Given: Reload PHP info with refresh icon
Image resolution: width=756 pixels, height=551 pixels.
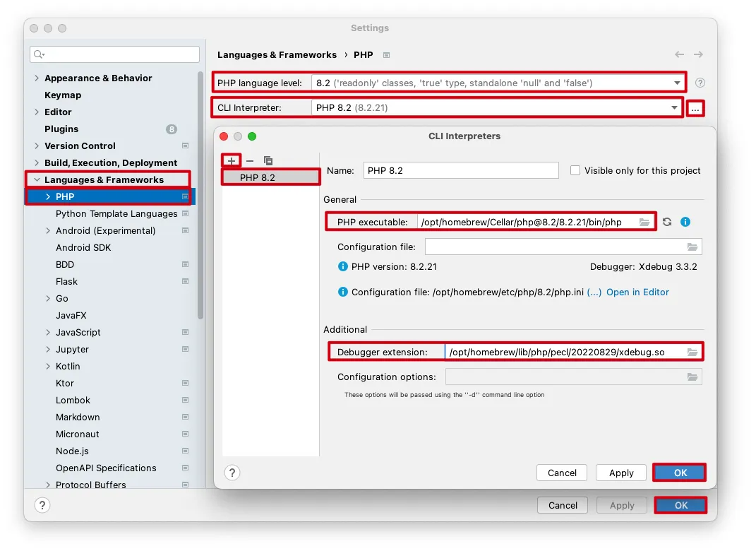Looking at the screenshot, I should pos(667,222).
